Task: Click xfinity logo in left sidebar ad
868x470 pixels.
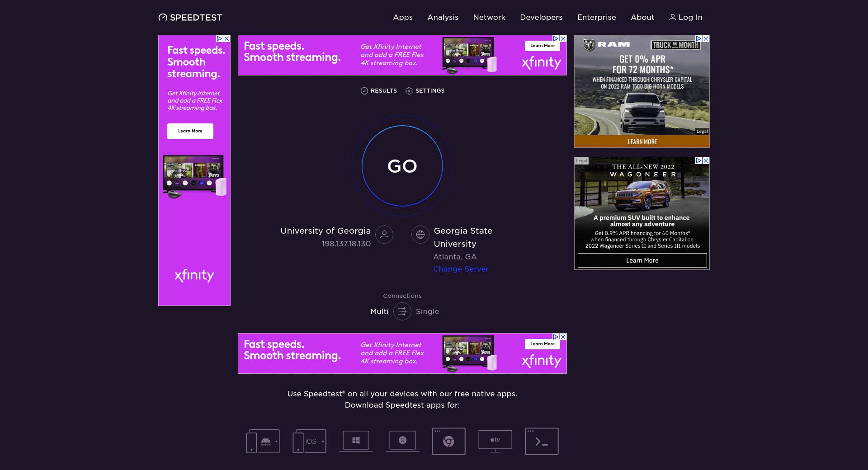Action: (194, 275)
